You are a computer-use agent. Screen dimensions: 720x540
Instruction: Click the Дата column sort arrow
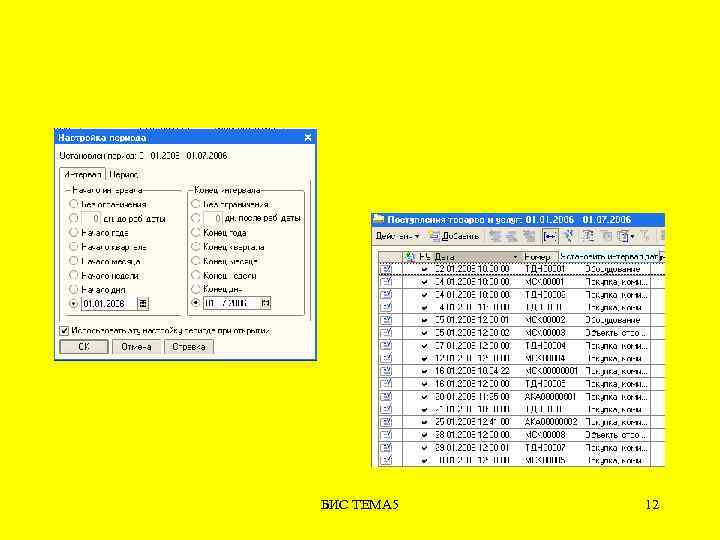point(515,257)
